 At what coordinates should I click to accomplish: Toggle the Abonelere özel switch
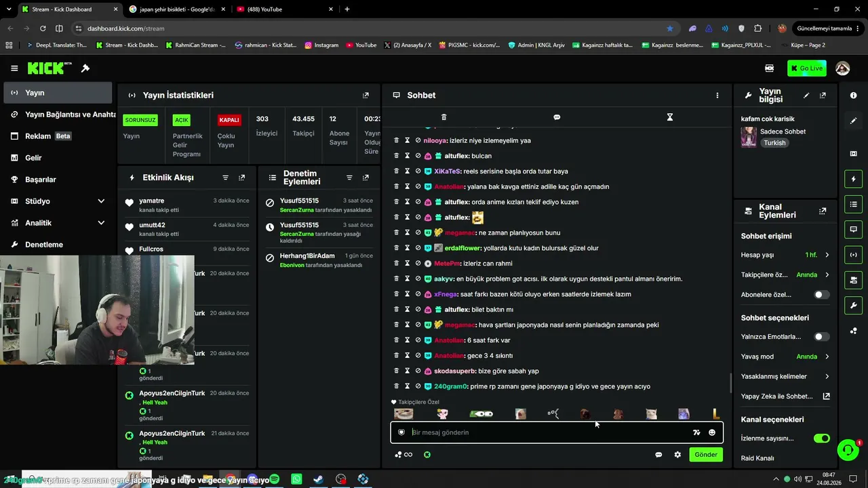point(821,295)
